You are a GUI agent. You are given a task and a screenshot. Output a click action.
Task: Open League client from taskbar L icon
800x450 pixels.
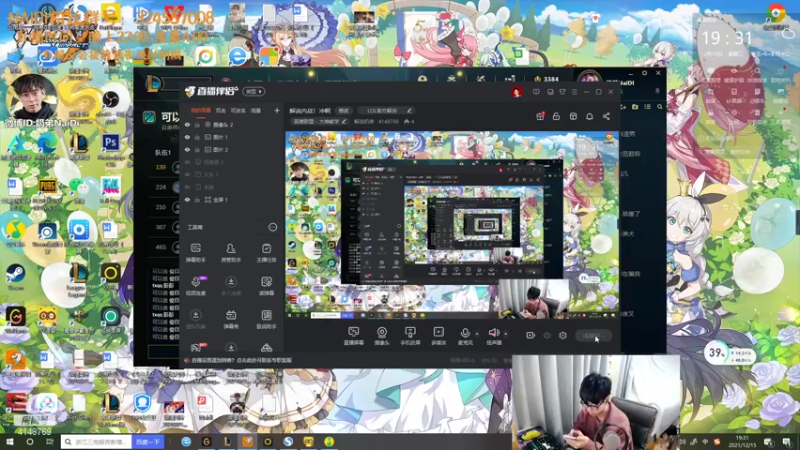[227, 442]
